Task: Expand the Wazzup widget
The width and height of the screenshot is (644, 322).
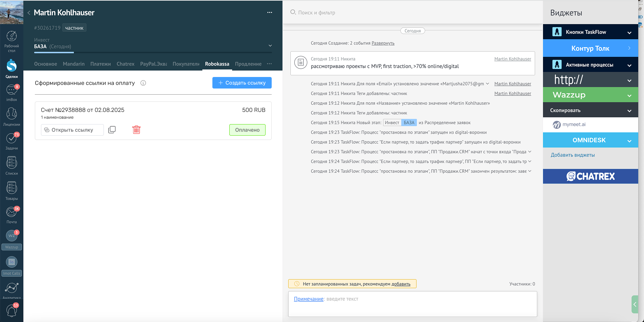Action: 629,96
